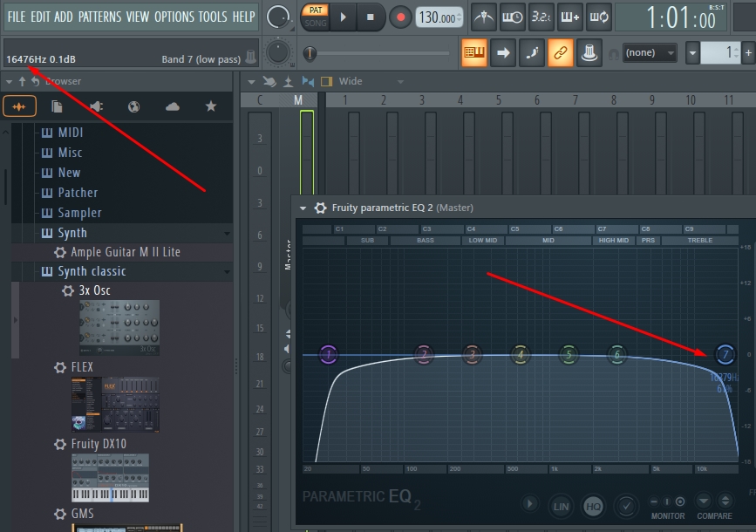Select the starred favorites browser tab
Viewport: 756px width, 532px height.
[211, 106]
